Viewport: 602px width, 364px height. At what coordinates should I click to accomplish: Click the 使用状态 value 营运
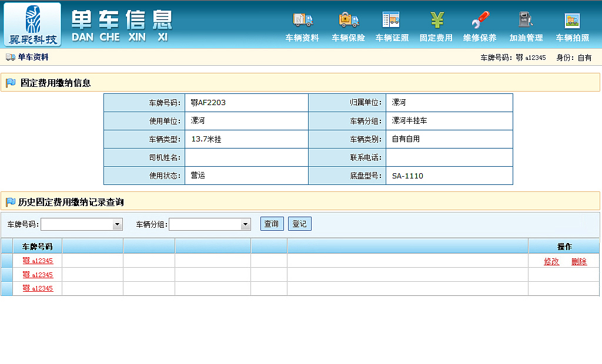click(198, 176)
